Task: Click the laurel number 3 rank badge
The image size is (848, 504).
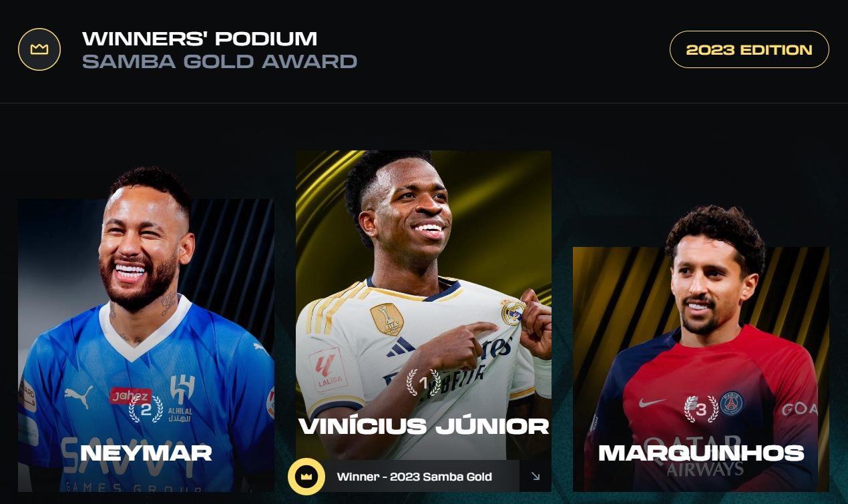Action: (701, 409)
